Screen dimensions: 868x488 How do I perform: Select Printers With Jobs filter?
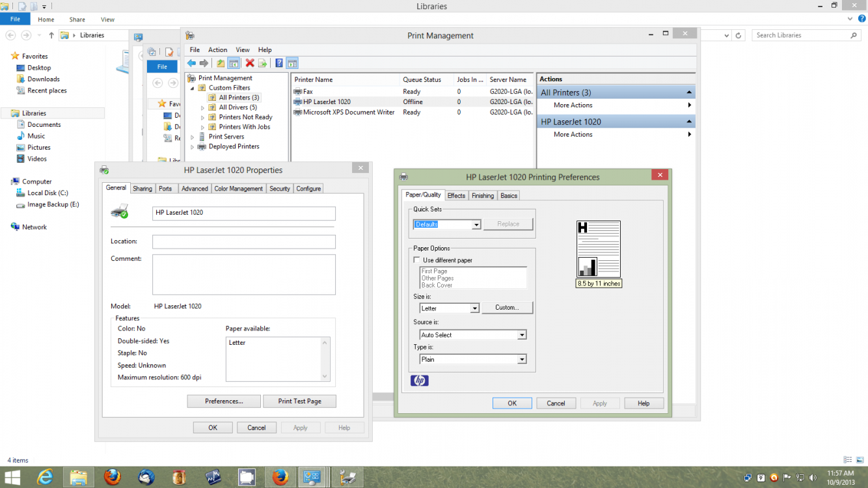245,127
